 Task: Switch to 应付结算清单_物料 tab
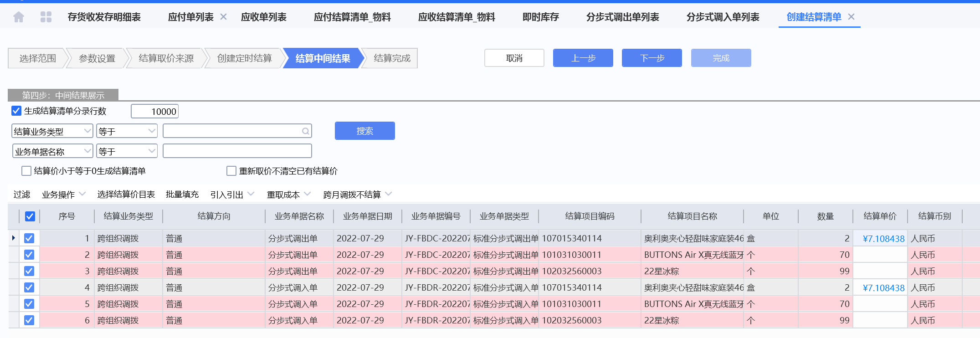[x=352, y=17]
